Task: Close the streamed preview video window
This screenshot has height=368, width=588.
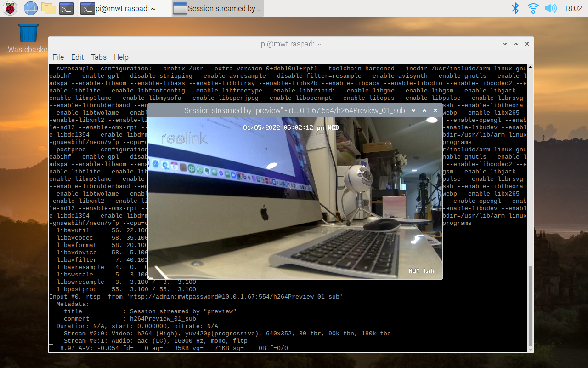Action: (435, 110)
